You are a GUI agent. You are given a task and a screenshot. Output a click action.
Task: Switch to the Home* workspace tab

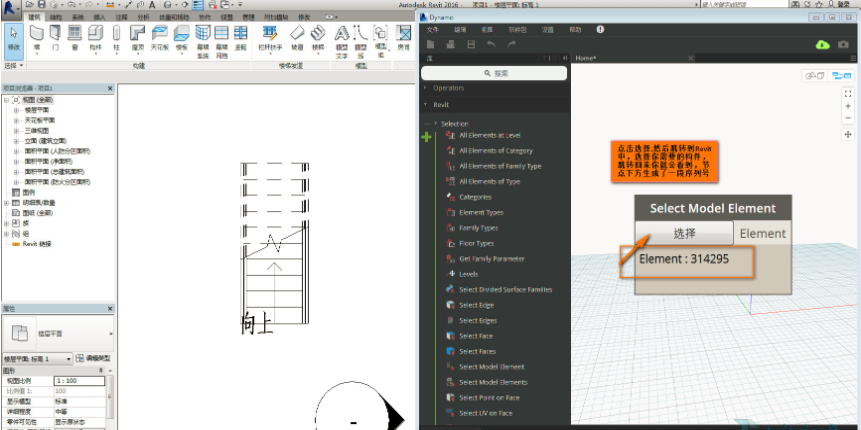click(586, 58)
